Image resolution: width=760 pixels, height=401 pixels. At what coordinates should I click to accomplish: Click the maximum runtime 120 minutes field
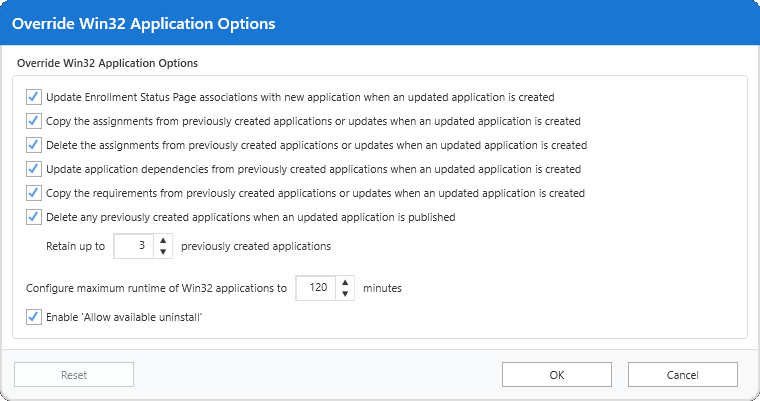[316, 288]
